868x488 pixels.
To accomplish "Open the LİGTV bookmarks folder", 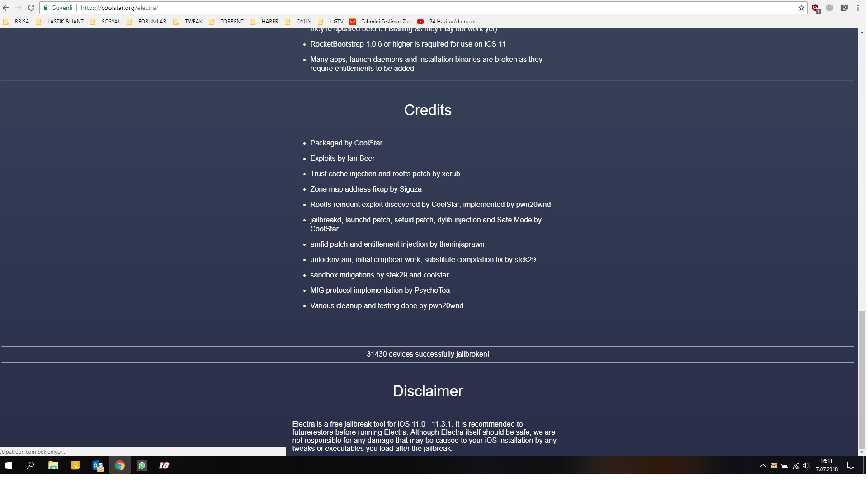I will pyautogui.click(x=331, y=21).
